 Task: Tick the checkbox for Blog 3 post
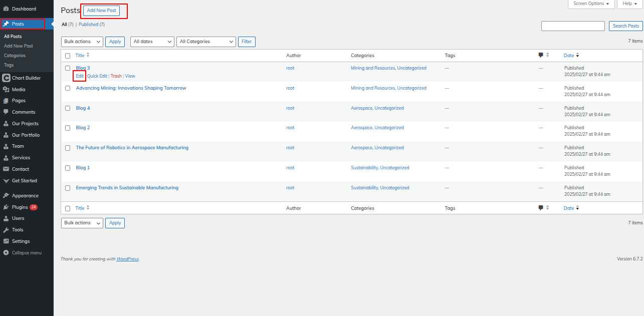[68, 68]
